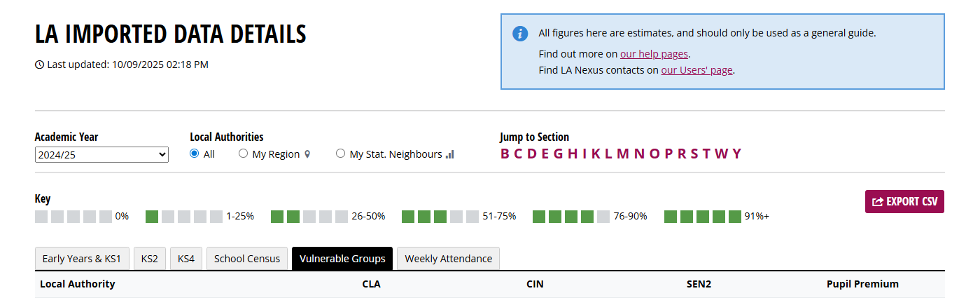Click the Pupil Premium column header
980x298 pixels.
pyautogui.click(x=862, y=284)
